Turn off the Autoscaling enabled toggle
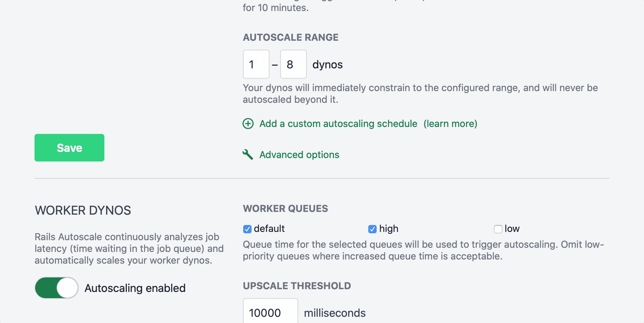Image resolution: width=644 pixels, height=323 pixels. click(x=56, y=288)
